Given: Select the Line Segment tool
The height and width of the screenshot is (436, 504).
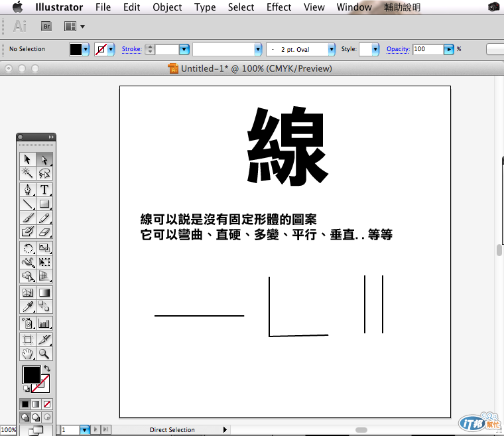Looking at the screenshot, I should (x=28, y=204).
